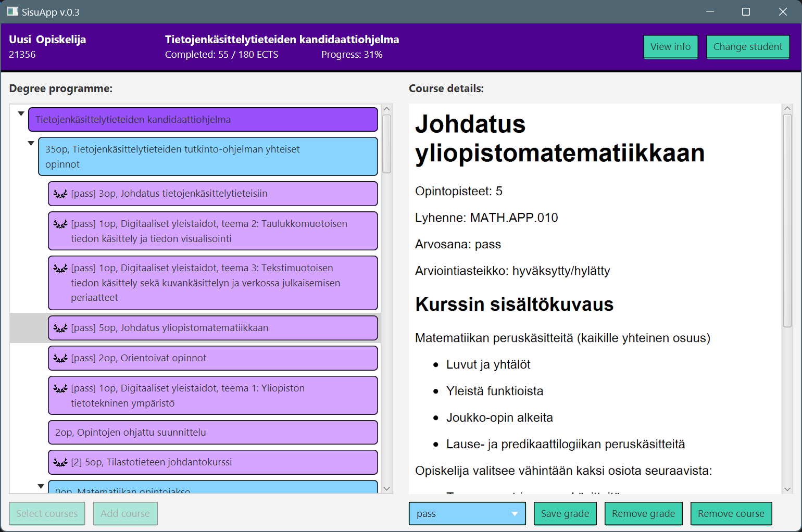Click the Change student button
Image resolution: width=802 pixels, height=532 pixels.
(x=748, y=46)
